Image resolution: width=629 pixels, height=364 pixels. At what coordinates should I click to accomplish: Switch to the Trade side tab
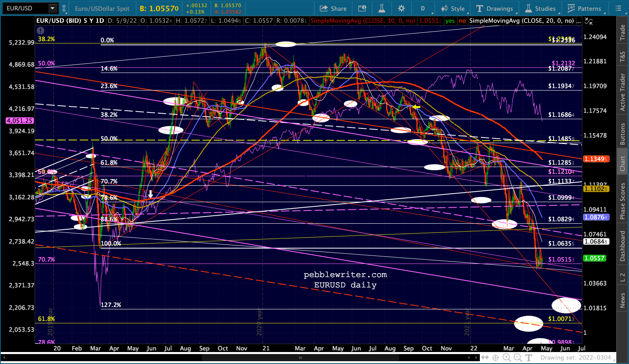click(x=623, y=32)
